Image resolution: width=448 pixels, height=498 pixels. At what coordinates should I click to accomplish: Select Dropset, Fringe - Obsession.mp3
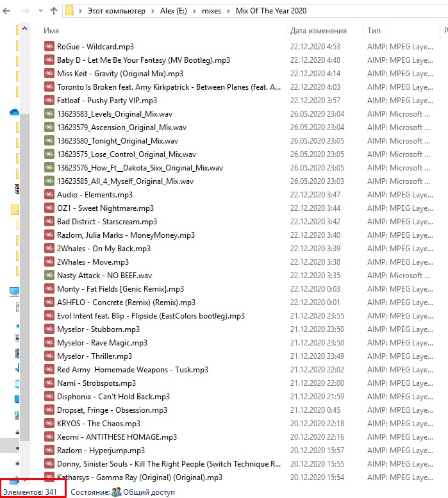(x=112, y=410)
